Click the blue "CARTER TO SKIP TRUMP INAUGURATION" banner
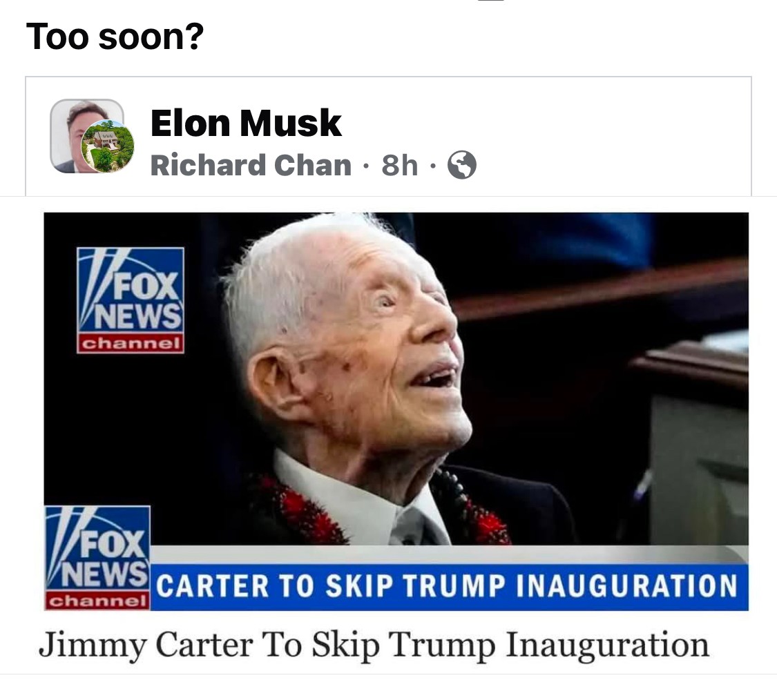 coord(449,587)
